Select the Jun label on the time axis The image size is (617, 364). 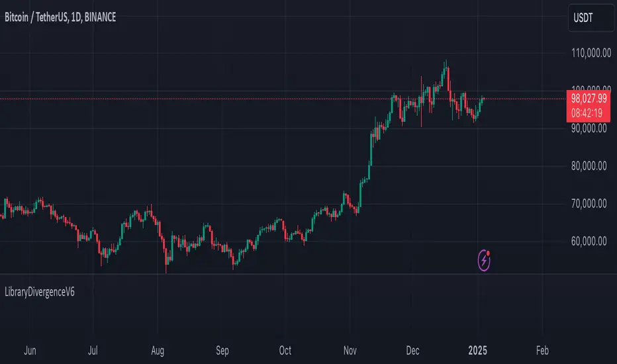30,350
